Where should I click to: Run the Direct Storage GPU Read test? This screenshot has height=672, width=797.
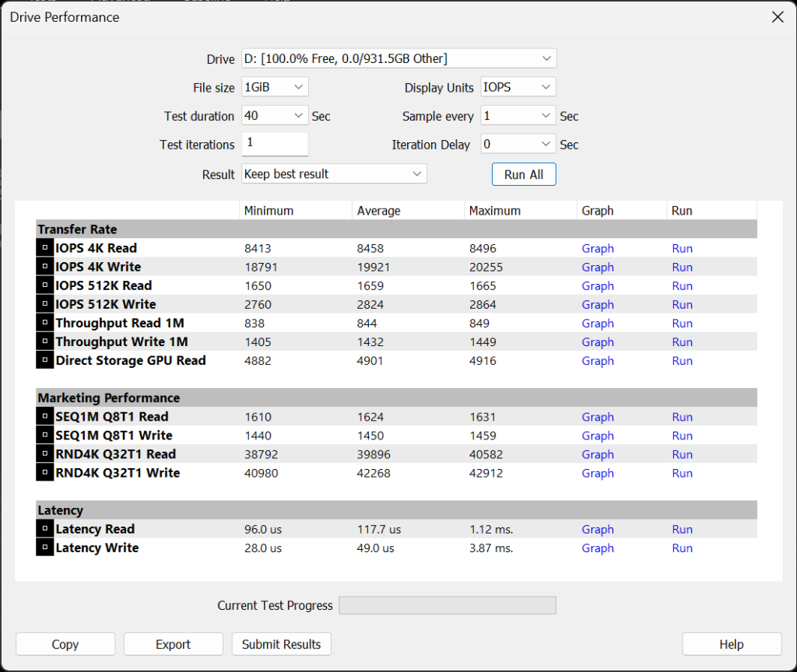(682, 361)
